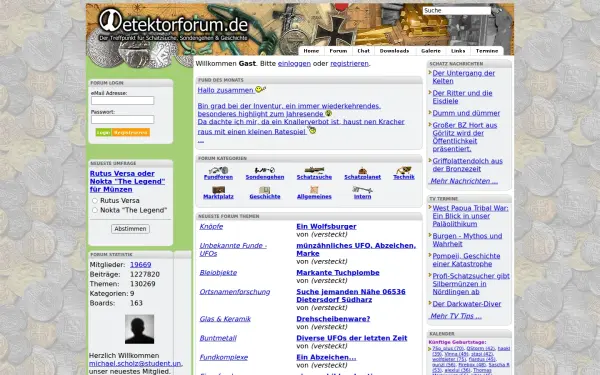The image size is (600, 375).
Task: Open the Schatzplanet category icon
Action: click(x=362, y=170)
